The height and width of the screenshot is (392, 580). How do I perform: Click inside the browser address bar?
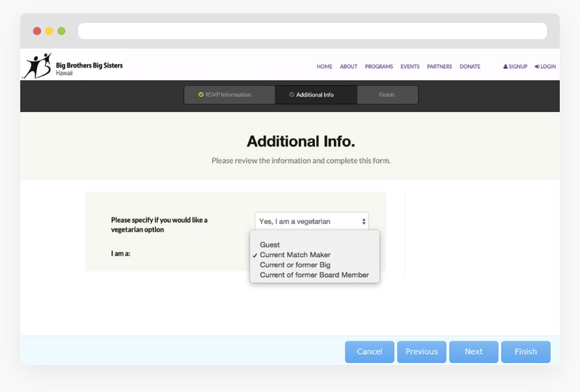pos(312,30)
